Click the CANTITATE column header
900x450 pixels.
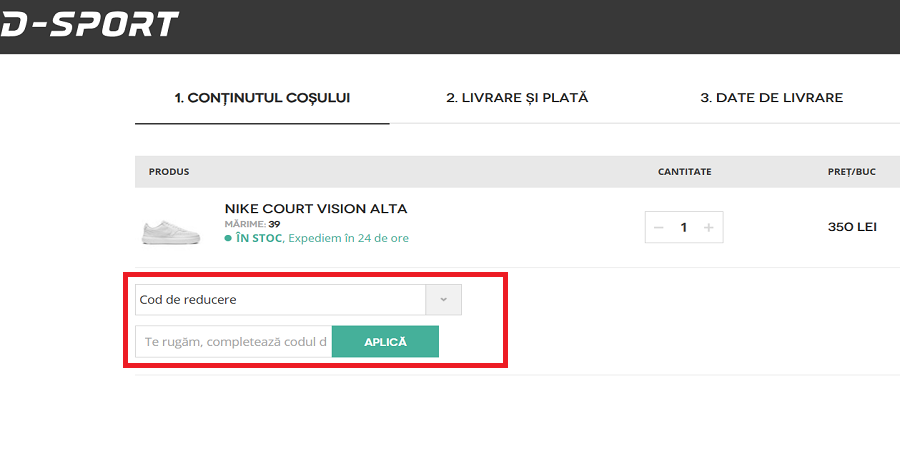pyautogui.click(x=684, y=172)
